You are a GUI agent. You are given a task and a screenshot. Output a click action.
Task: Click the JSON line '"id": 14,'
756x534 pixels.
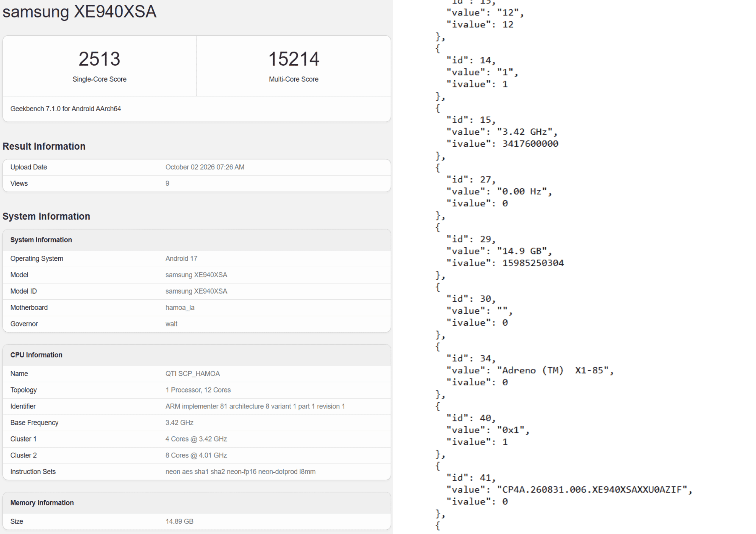pos(471,61)
